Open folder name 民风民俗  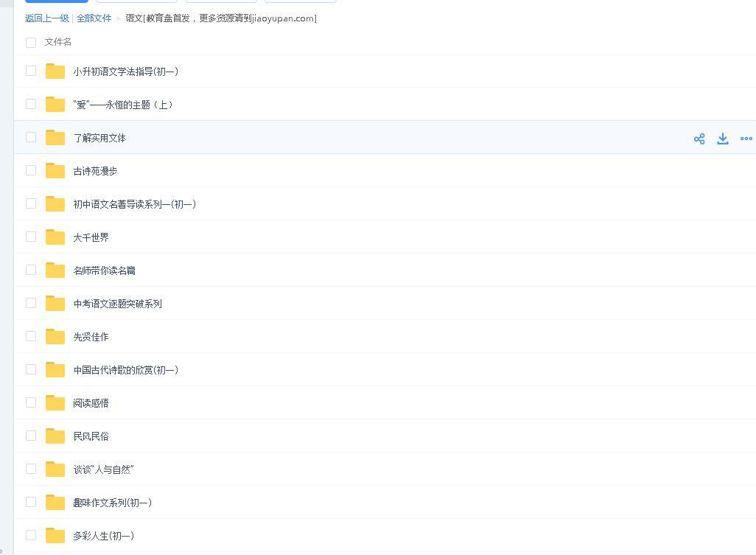click(x=91, y=436)
